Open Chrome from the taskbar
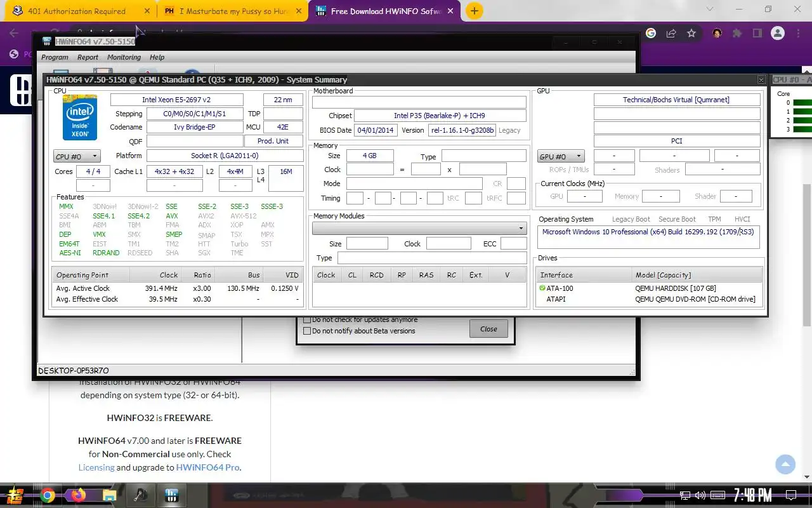 [48, 495]
